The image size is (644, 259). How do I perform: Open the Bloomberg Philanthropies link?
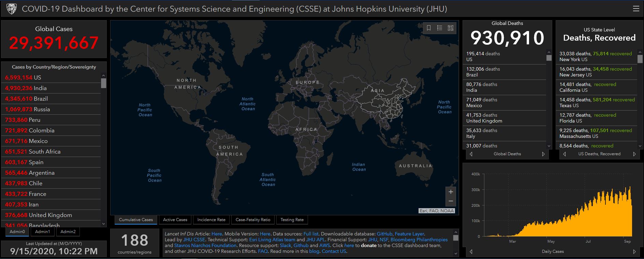pyautogui.click(x=419, y=240)
